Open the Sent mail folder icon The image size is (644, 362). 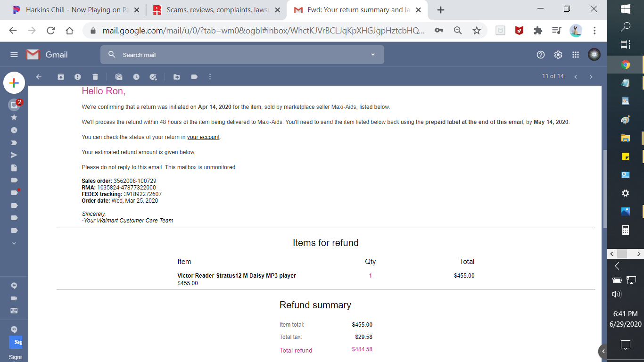[14, 155]
